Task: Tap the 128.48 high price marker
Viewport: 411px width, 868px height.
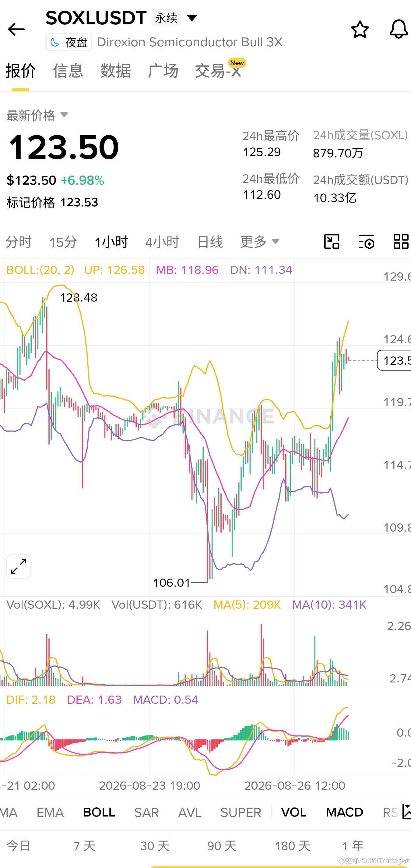Action: coord(79,298)
